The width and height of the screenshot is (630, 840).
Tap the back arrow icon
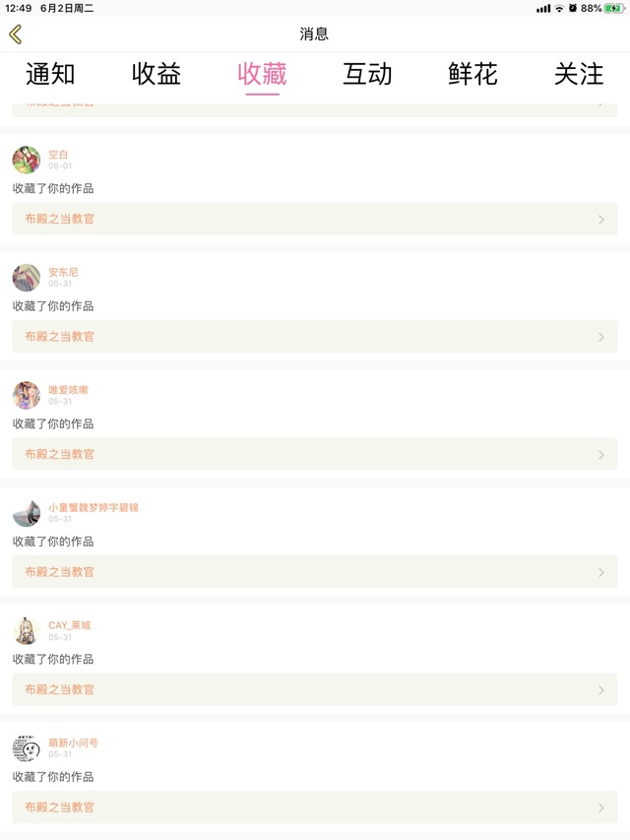[15, 34]
